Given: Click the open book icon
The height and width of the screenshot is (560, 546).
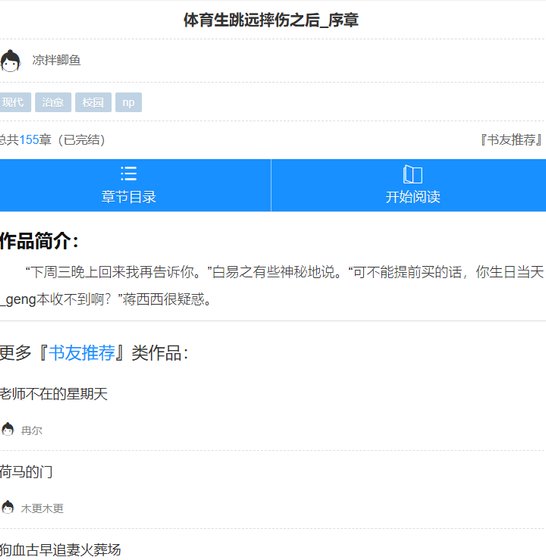Looking at the screenshot, I should click(412, 174).
